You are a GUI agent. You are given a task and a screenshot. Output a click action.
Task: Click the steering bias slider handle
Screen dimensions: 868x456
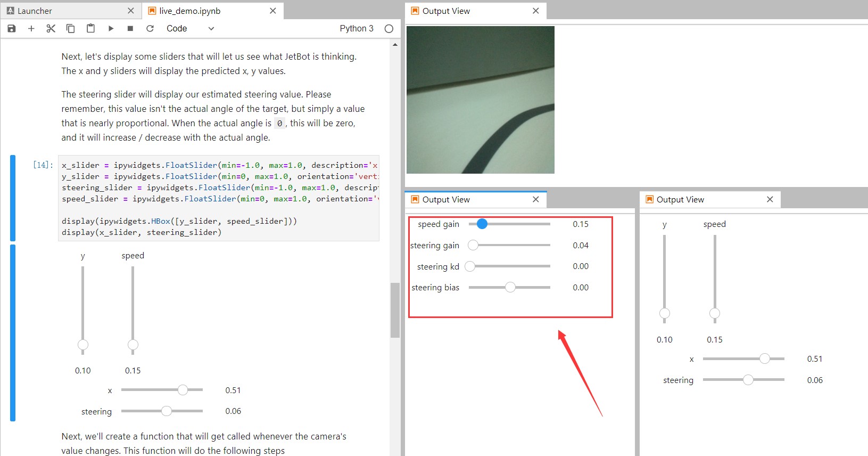[510, 288]
